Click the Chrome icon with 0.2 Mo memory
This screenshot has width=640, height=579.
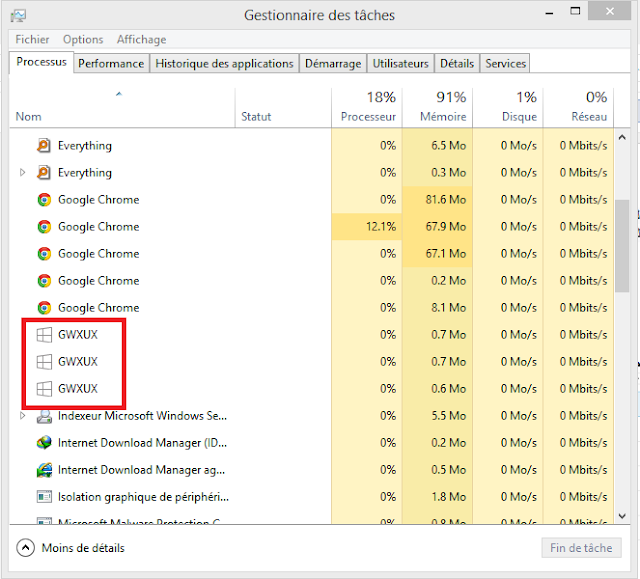point(44,281)
